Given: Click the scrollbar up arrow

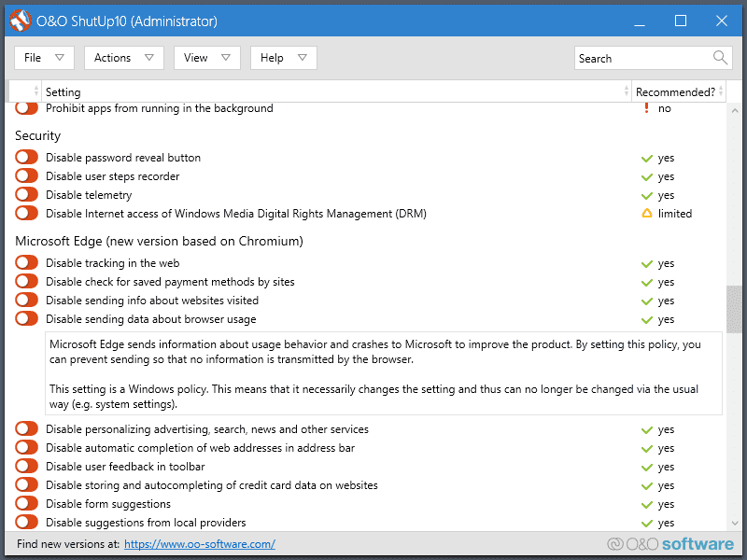Looking at the screenshot, I should tap(734, 110).
